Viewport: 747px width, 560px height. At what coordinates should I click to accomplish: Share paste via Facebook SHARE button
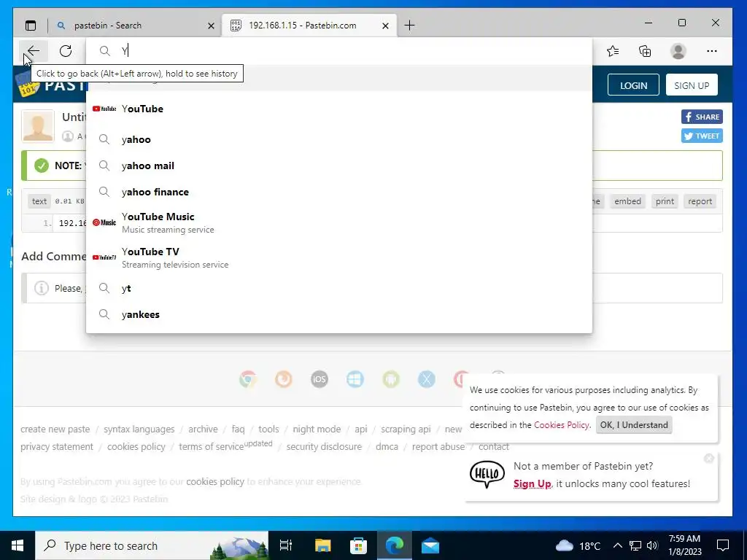click(x=702, y=117)
